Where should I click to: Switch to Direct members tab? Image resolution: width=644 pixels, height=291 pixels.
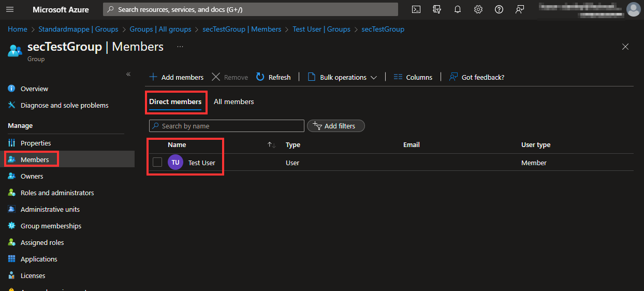pos(175,101)
